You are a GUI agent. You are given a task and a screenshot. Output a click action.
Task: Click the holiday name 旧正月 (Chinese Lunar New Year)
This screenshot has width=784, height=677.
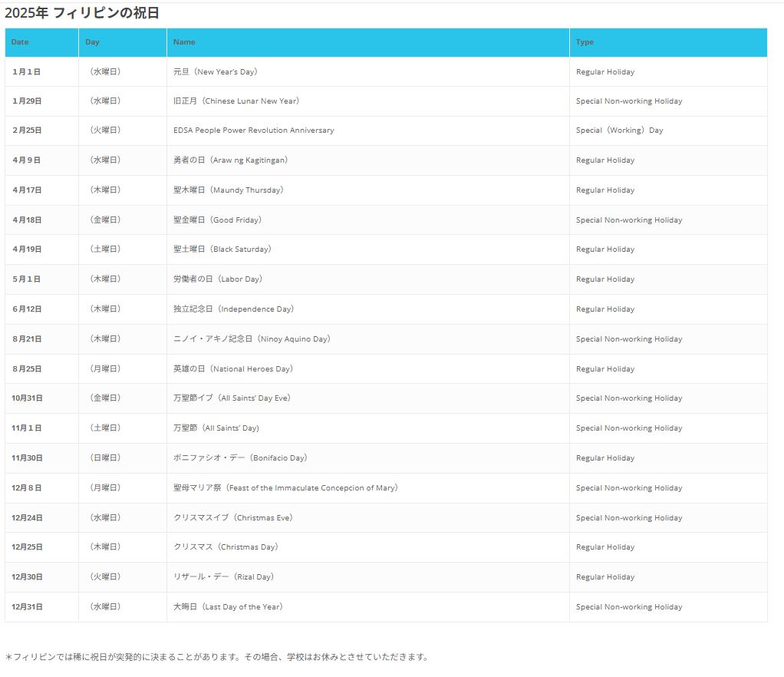236,101
